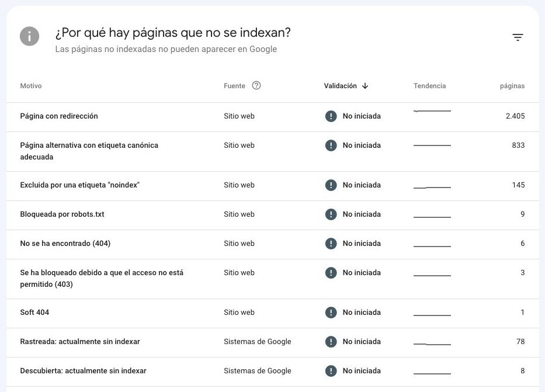Click the 145 pages count for noindex
This screenshot has height=392, width=545.
coord(518,185)
